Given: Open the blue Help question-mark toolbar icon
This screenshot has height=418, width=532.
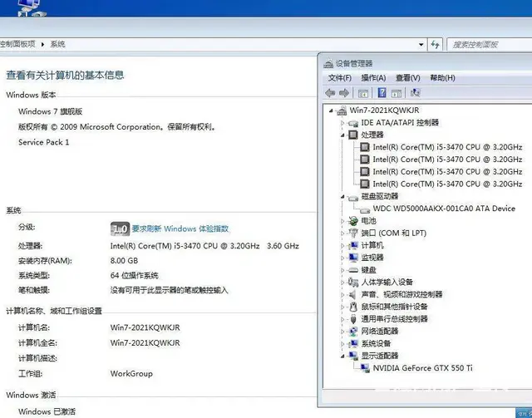Looking at the screenshot, I should 382,92.
